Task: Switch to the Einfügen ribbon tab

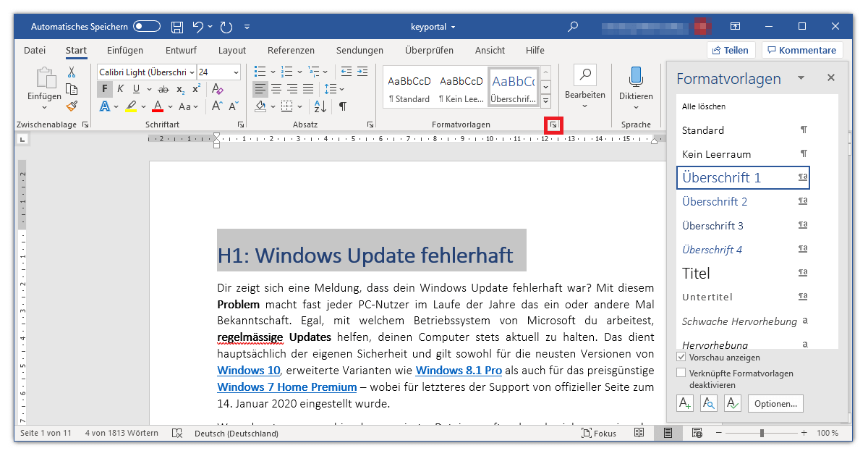Action: click(x=125, y=50)
